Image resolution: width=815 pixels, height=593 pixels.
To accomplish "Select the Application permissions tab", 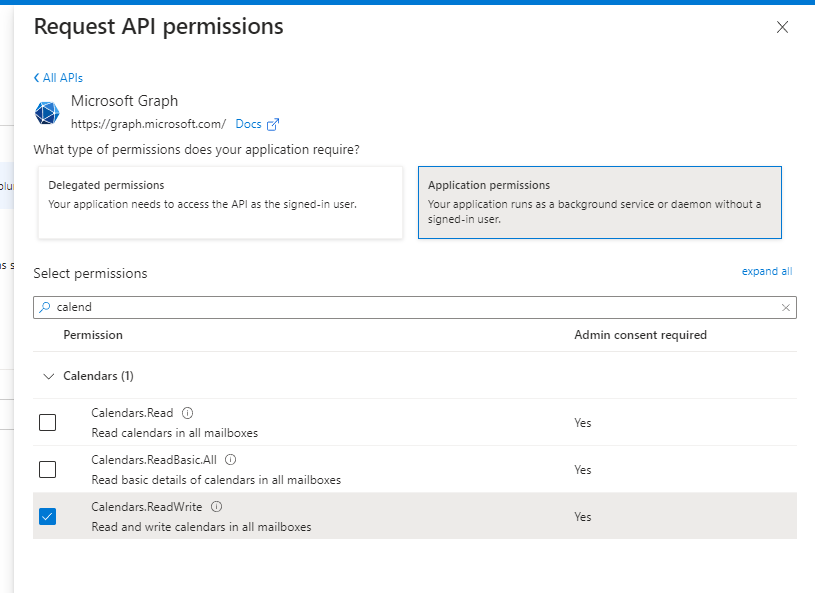I will click(x=599, y=202).
